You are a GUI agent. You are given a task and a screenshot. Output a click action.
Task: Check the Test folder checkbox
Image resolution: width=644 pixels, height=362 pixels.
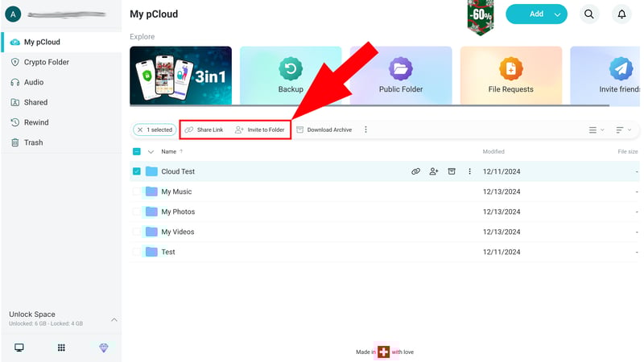[x=137, y=252]
